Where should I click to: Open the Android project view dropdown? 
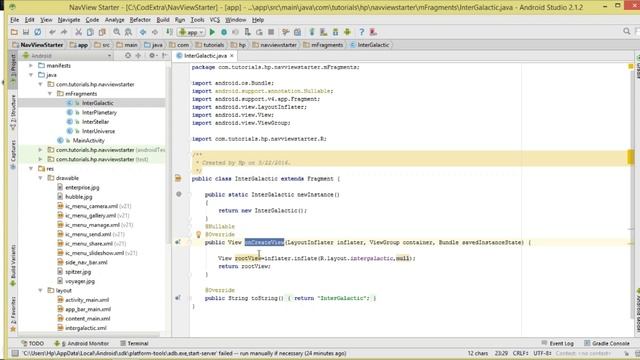(x=67, y=56)
